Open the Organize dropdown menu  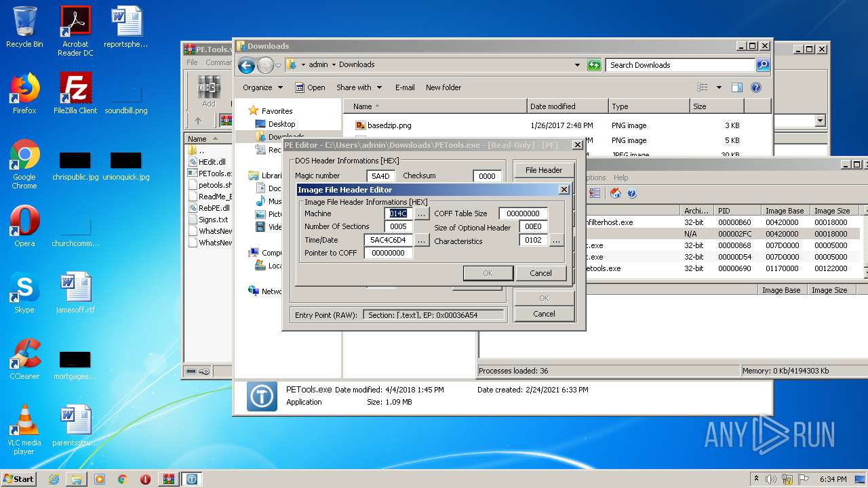(x=262, y=87)
